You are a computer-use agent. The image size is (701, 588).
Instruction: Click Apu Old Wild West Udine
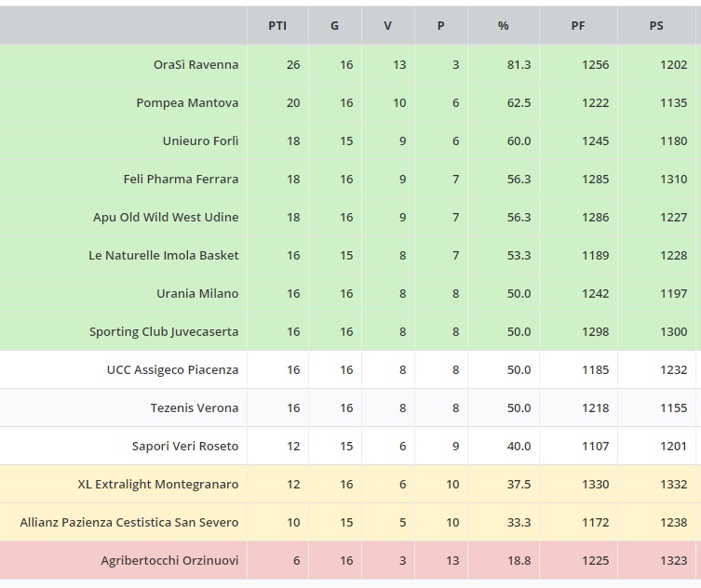tap(166, 218)
